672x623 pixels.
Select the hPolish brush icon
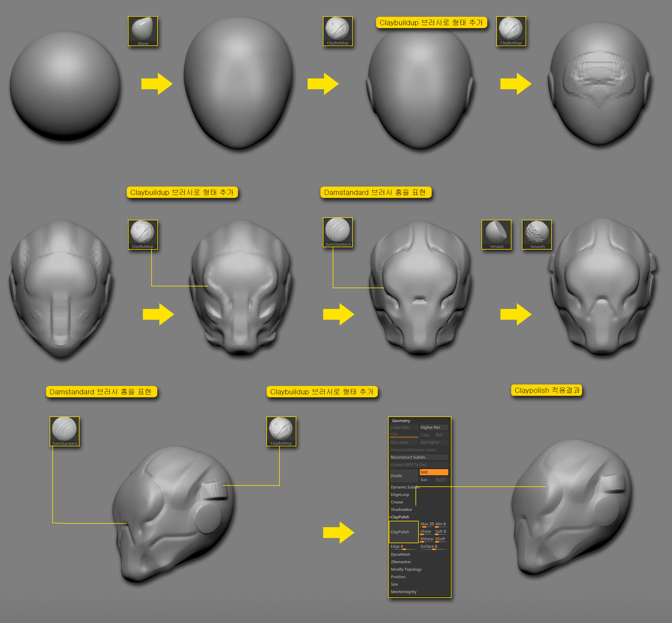tap(496, 234)
